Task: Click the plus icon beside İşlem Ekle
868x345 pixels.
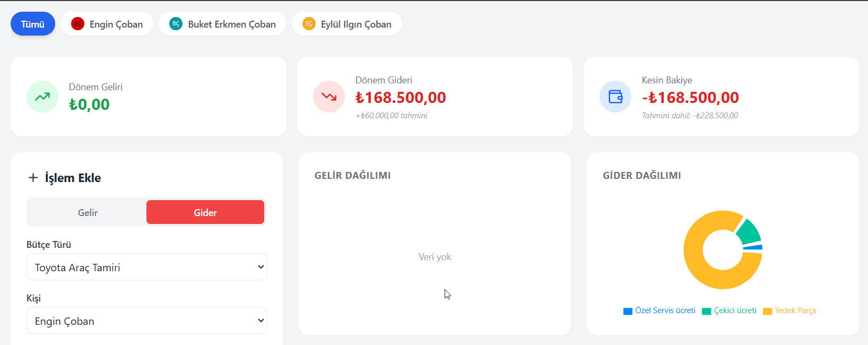Action: [x=33, y=178]
